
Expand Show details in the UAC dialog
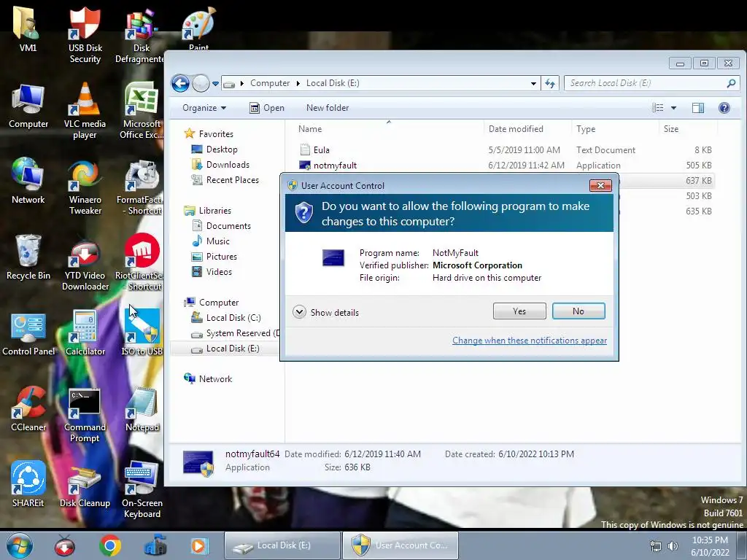pyautogui.click(x=326, y=312)
